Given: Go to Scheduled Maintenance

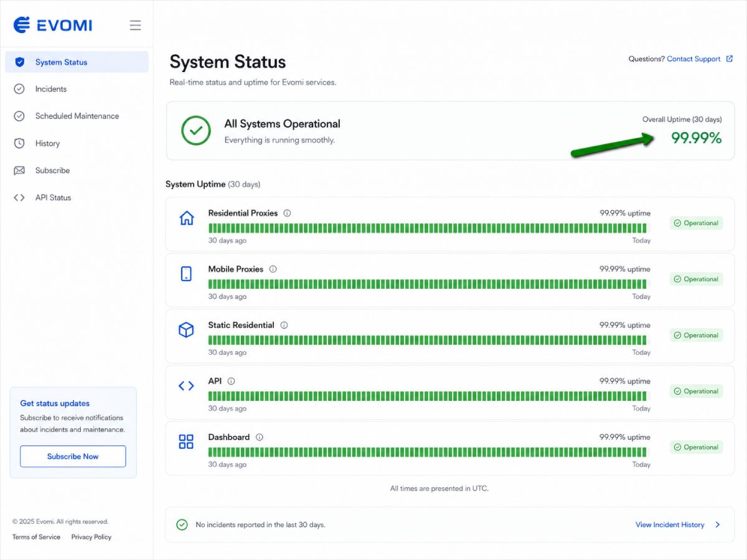Looking at the screenshot, I should tap(77, 116).
